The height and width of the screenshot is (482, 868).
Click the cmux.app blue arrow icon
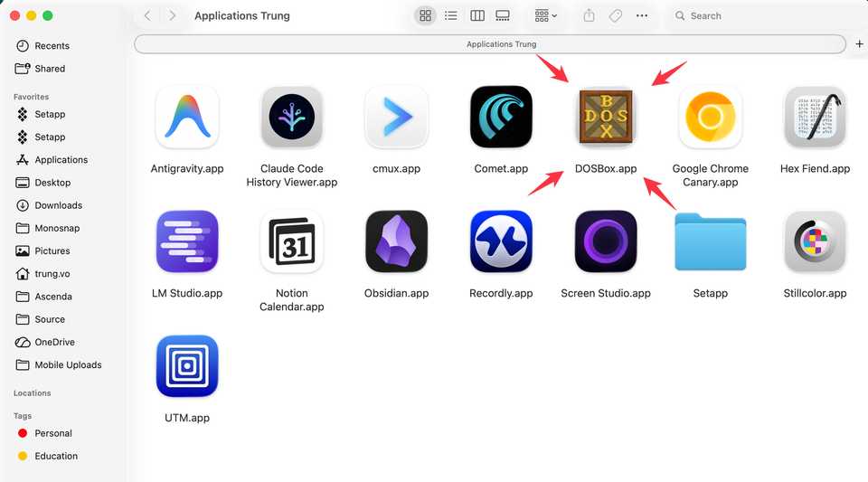[396, 117]
